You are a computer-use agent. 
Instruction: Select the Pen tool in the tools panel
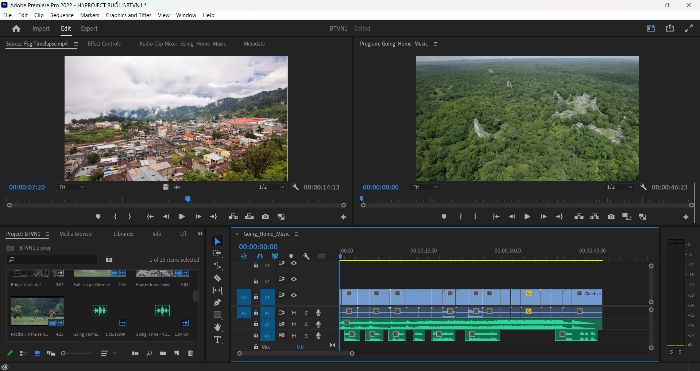coord(217,302)
